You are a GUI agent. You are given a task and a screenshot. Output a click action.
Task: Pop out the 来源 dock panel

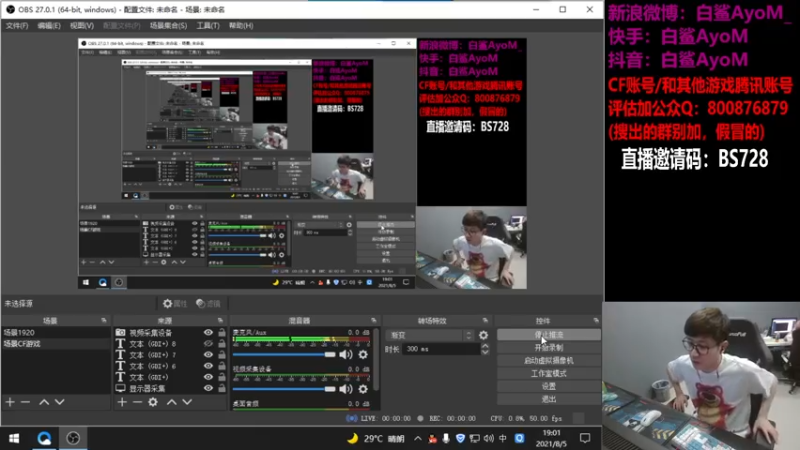click(x=220, y=320)
